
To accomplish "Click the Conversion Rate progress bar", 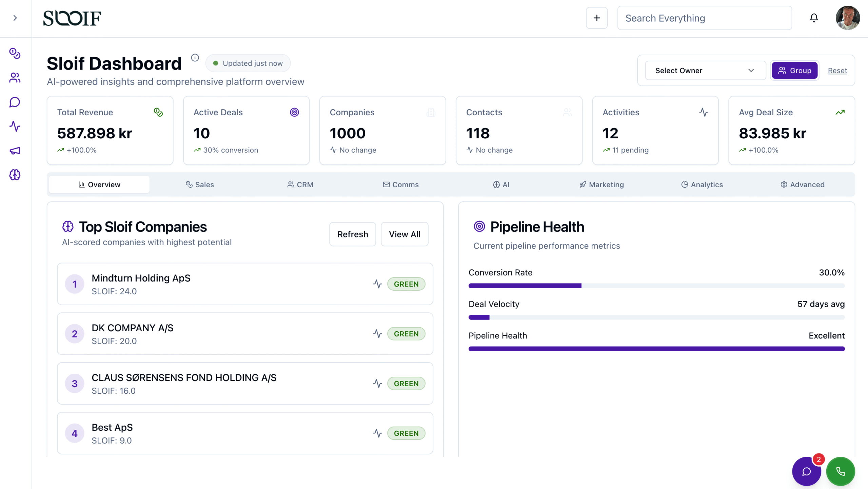I will (656, 286).
